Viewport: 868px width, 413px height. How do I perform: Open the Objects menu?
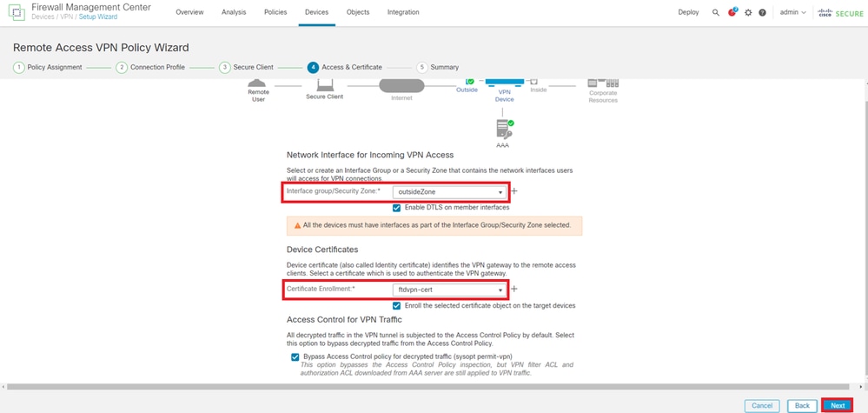[x=358, y=12]
